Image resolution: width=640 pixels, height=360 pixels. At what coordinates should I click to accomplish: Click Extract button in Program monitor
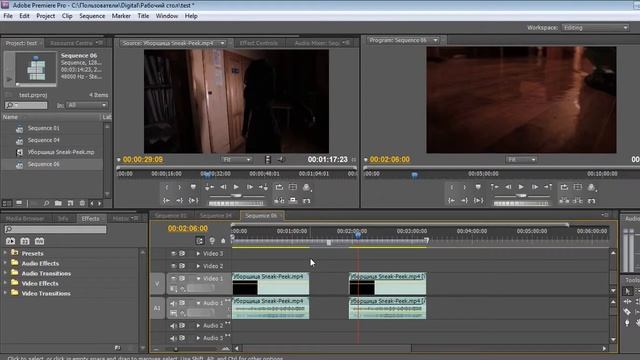pos(578,201)
